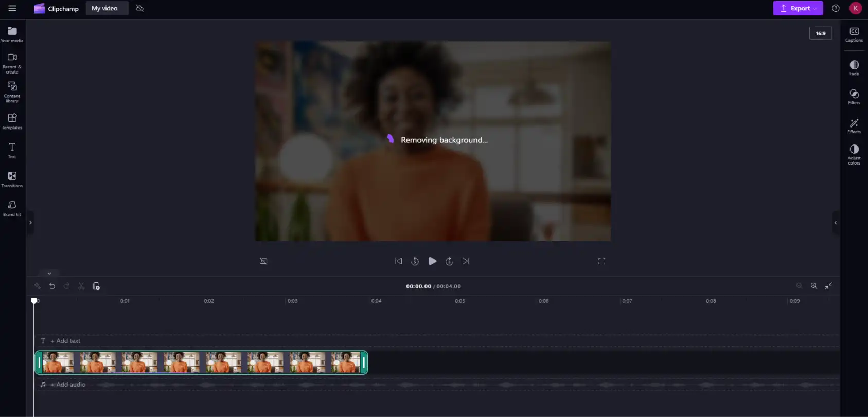Open the Filters panel

[854, 97]
